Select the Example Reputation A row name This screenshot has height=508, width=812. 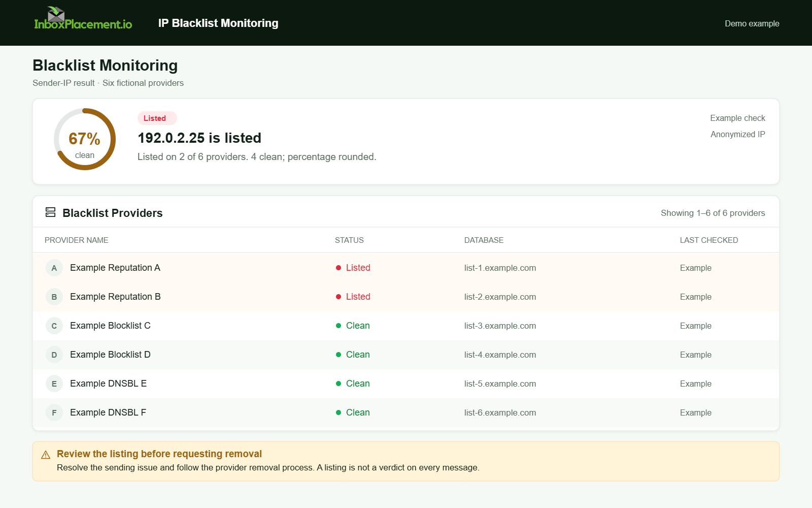[x=115, y=268]
